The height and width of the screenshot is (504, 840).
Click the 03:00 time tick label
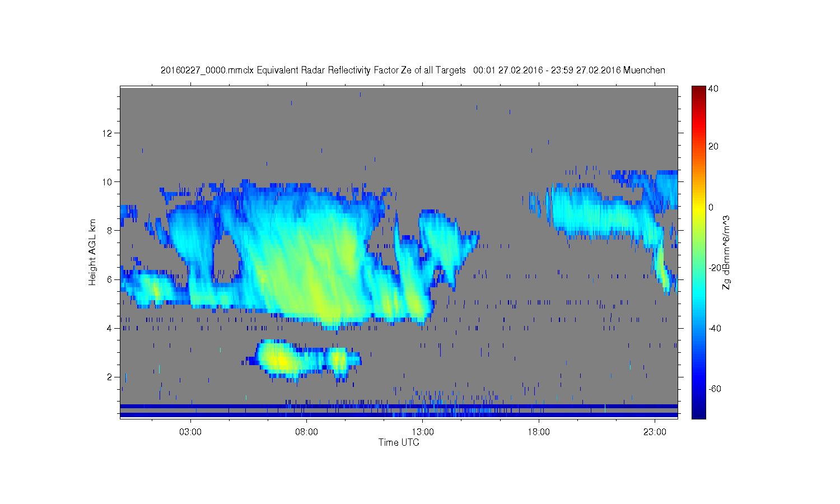tap(190, 432)
